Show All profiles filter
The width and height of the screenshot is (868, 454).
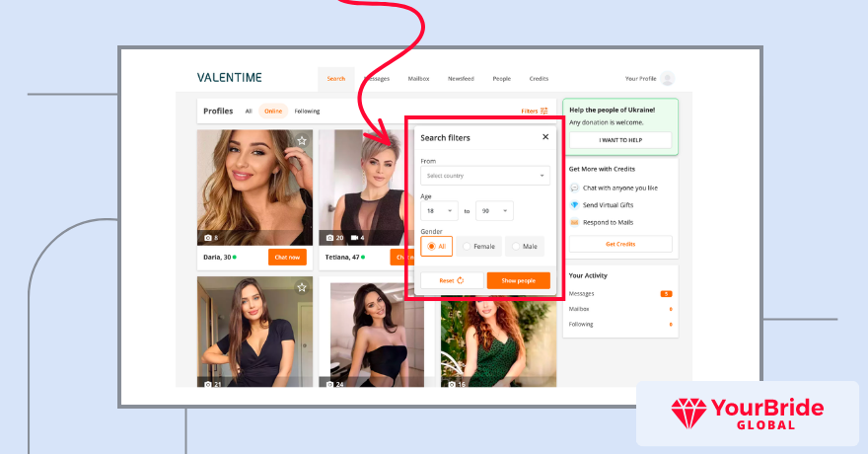pos(249,112)
